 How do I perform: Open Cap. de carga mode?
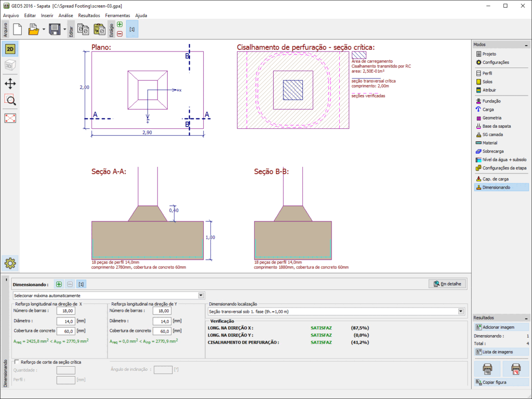(501, 179)
